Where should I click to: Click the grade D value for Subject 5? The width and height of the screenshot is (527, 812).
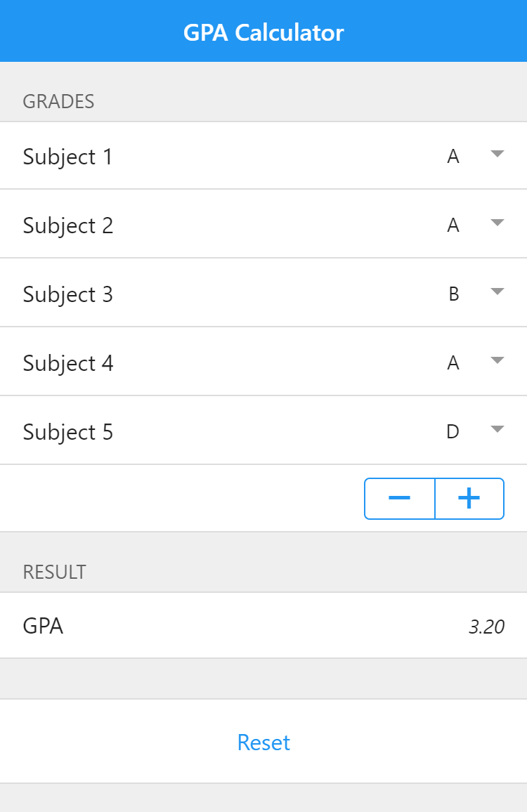coord(453,431)
